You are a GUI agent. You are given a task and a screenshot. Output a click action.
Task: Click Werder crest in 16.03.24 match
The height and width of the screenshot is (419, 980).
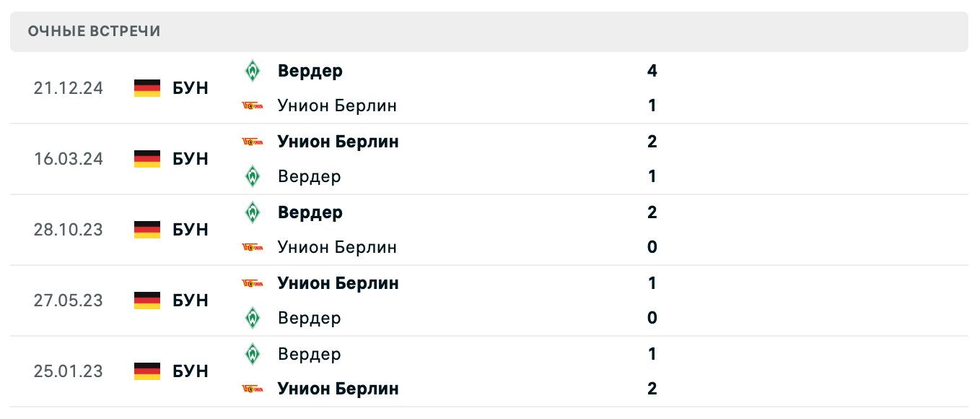coord(252,176)
